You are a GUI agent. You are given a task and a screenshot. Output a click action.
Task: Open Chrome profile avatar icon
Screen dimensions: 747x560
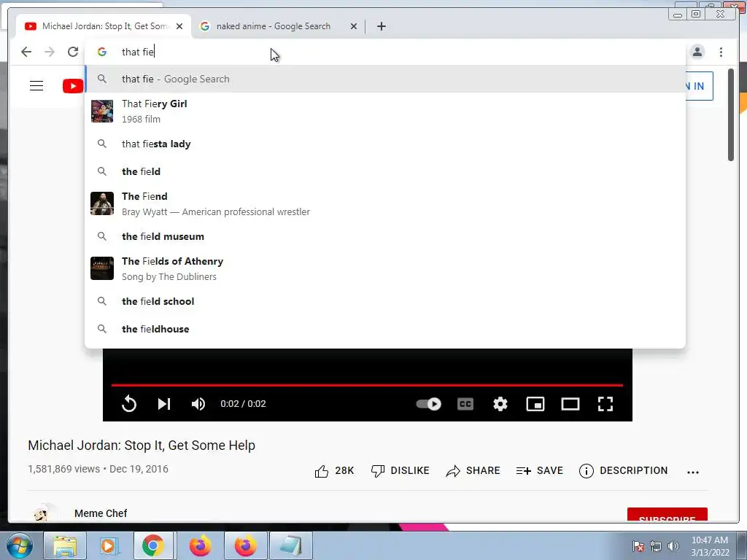(x=697, y=52)
